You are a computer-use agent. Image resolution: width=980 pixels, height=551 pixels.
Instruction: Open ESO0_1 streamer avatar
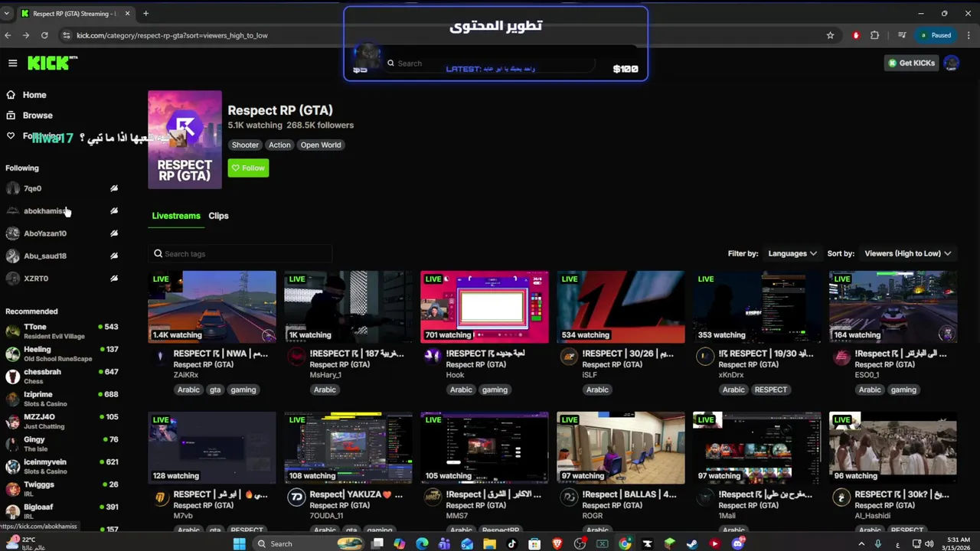tap(841, 357)
